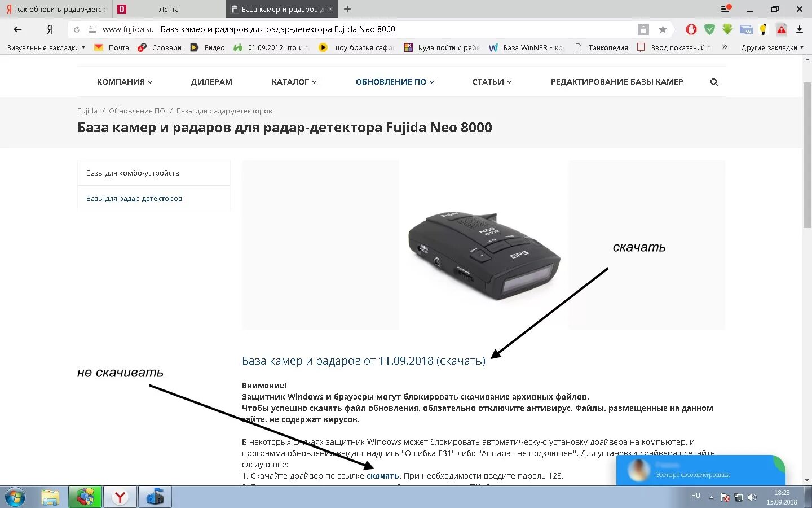Show hidden tray icons arrow

point(711,497)
